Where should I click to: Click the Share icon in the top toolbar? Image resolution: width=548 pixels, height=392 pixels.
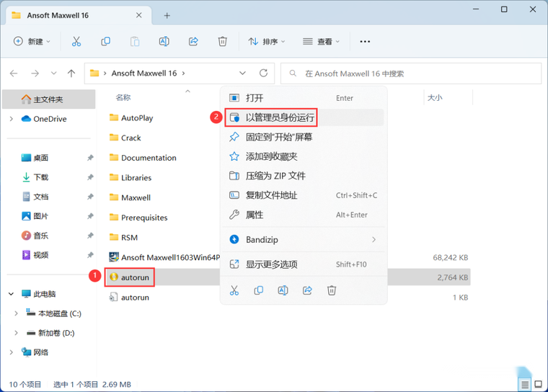pos(193,42)
